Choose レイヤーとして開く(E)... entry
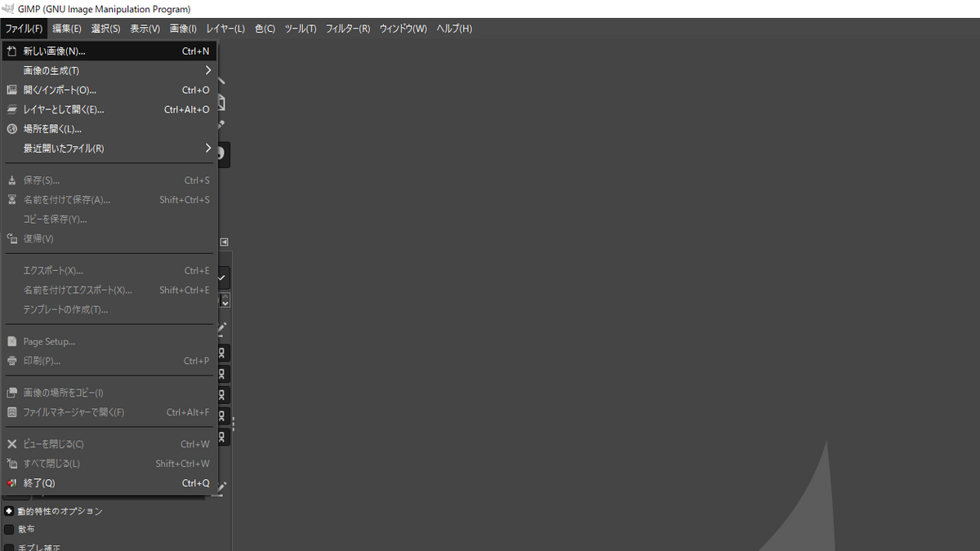This screenshot has height=551, width=980. coord(109,109)
